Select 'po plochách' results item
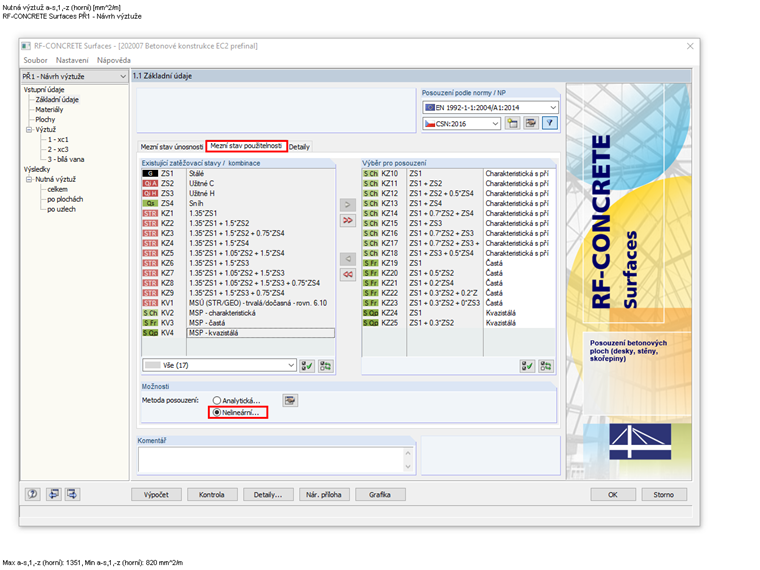 [65, 199]
